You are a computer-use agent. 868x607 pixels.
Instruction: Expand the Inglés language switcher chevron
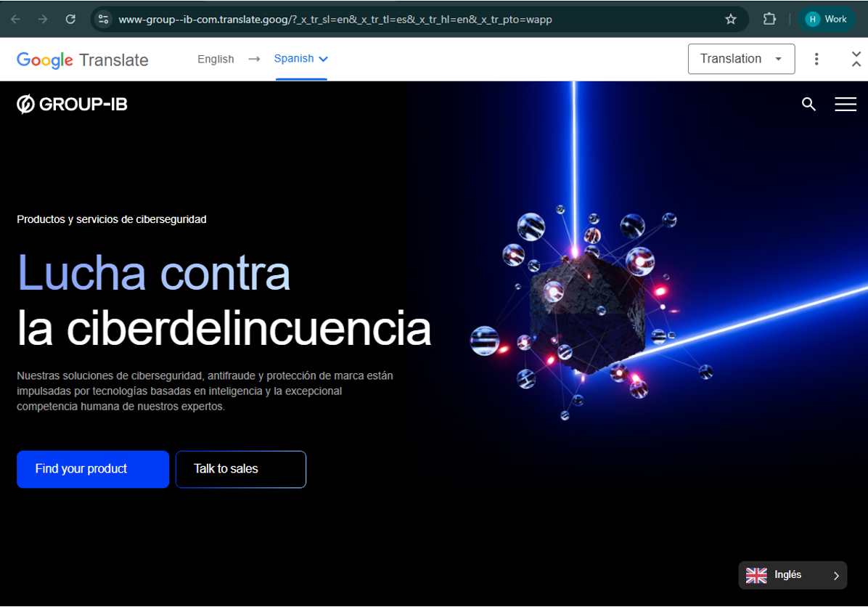coord(836,575)
